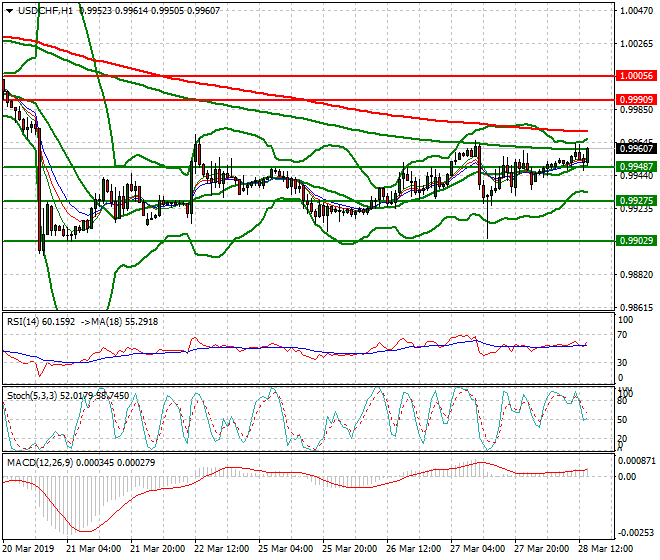Click the red 0.99909 resistance level label
The height and width of the screenshot is (560, 660).
coord(636,100)
